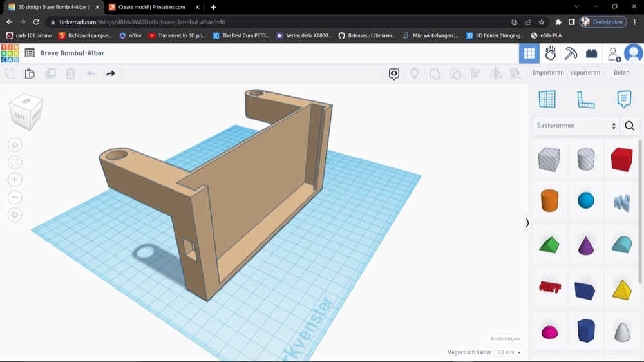The image size is (644, 362).
Task: Select the Workplane tool icon
Action: [x=547, y=99]
